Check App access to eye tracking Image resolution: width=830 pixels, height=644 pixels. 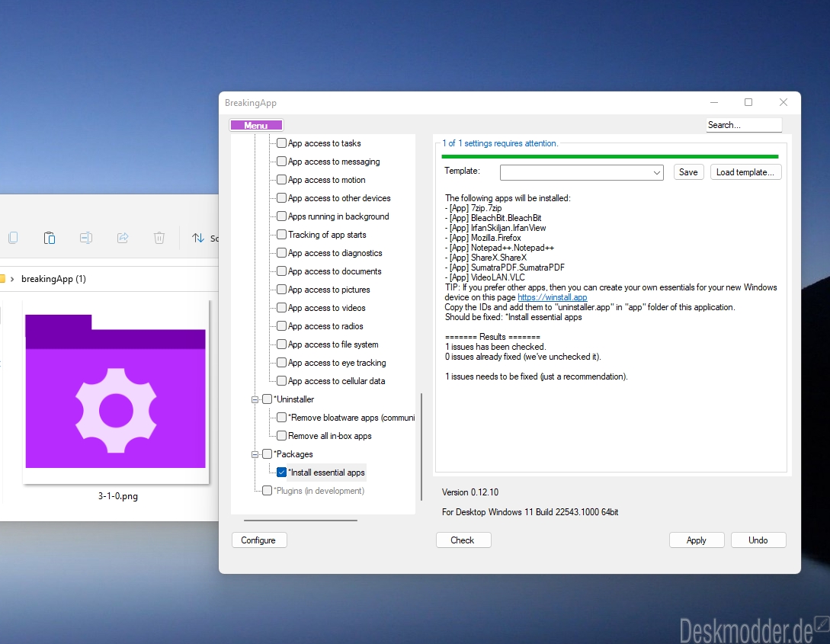[281, 363]
